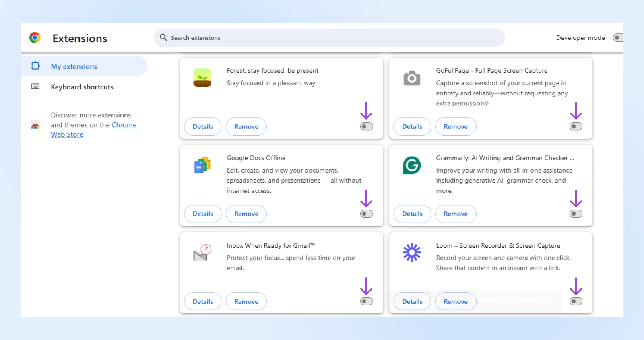Click 'Inbox When Ready for Gmail' title

click(271, 245)
